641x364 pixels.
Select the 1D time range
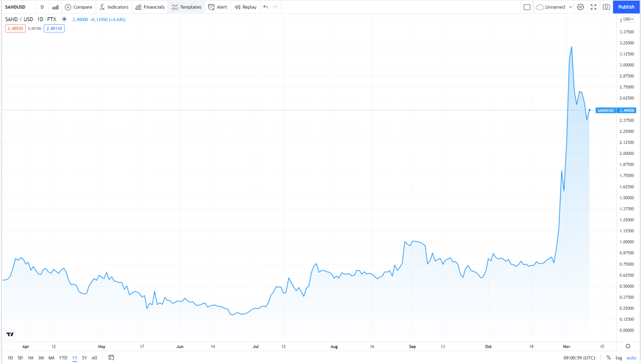(10, 358)
